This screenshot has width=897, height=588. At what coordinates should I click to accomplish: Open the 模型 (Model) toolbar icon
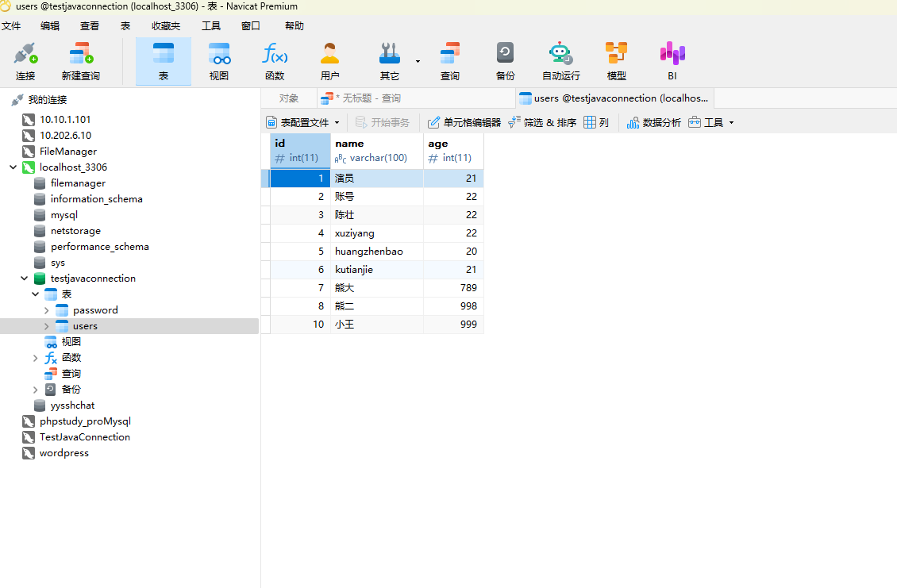[616, 61]
